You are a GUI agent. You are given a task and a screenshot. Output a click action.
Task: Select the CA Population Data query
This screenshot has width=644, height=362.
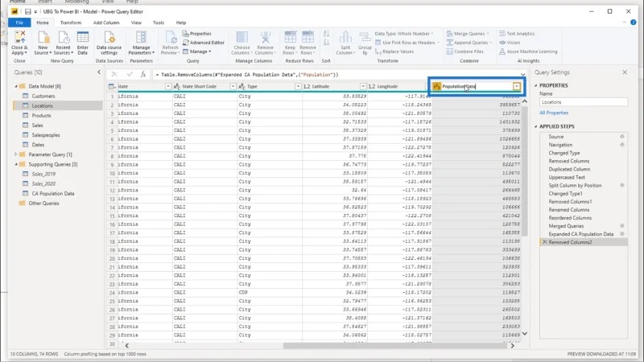[53, 193]
